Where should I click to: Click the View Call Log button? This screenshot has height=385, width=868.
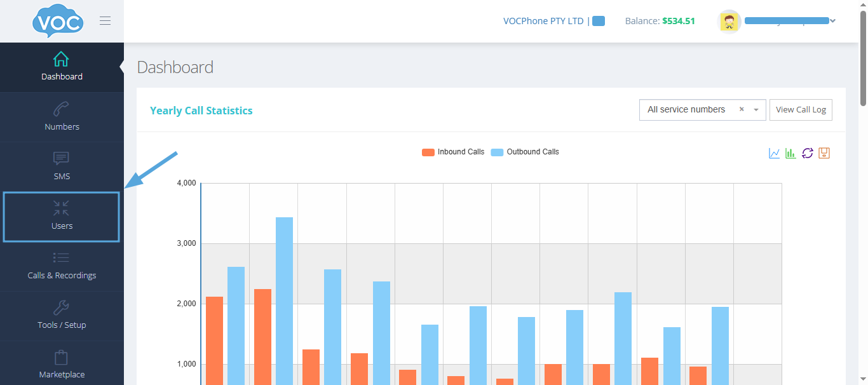click(801, 110)
